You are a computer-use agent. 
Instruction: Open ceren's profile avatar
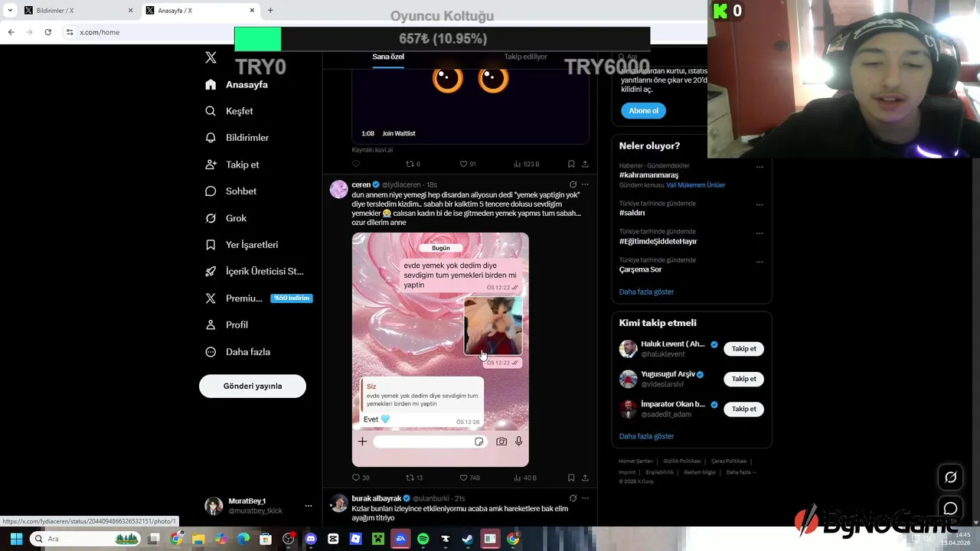(338, 190)
